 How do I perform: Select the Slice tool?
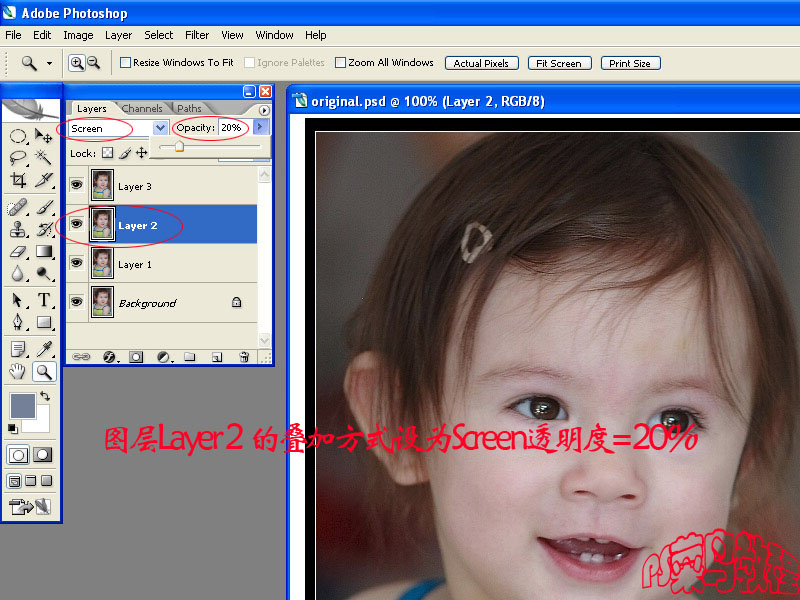(43, 180)
